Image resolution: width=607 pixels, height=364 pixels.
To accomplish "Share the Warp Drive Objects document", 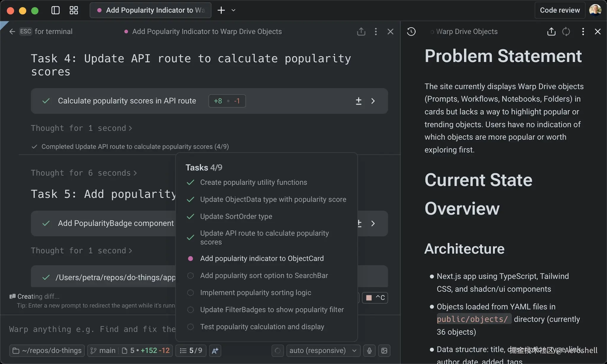I will tap(551, 32).
